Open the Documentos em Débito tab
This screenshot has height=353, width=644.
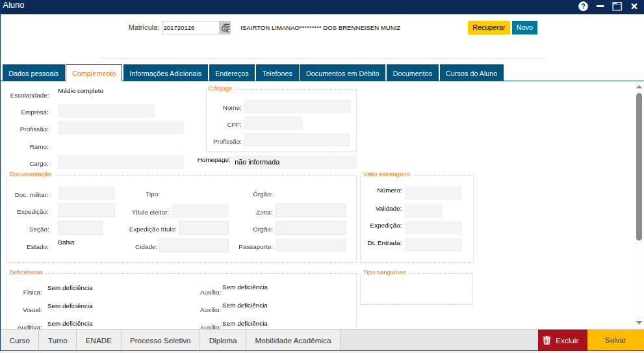click(x=342, y=73)
